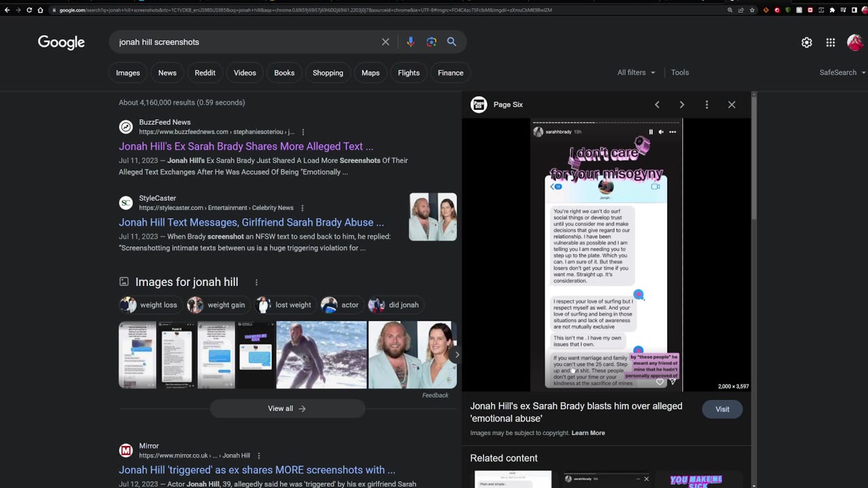Viewport: 868px width, 488px height.
Task: Bookmark this page with the star icon
Action: tap(752, 10)
